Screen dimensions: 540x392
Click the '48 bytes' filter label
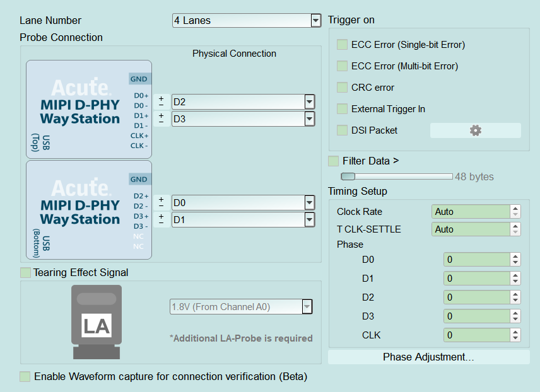(474, 176)
